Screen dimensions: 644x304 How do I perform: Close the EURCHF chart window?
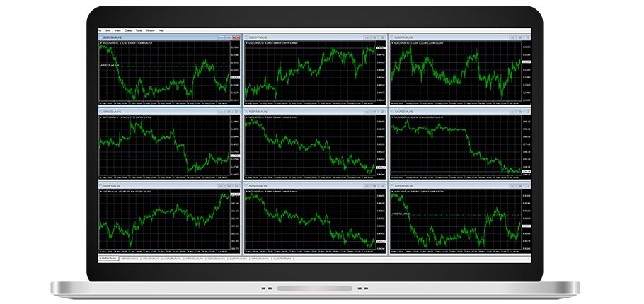527,37
